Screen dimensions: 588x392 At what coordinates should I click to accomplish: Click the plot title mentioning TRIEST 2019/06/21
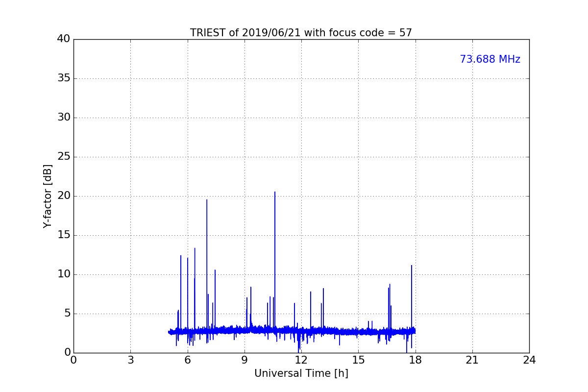[301, 33]
